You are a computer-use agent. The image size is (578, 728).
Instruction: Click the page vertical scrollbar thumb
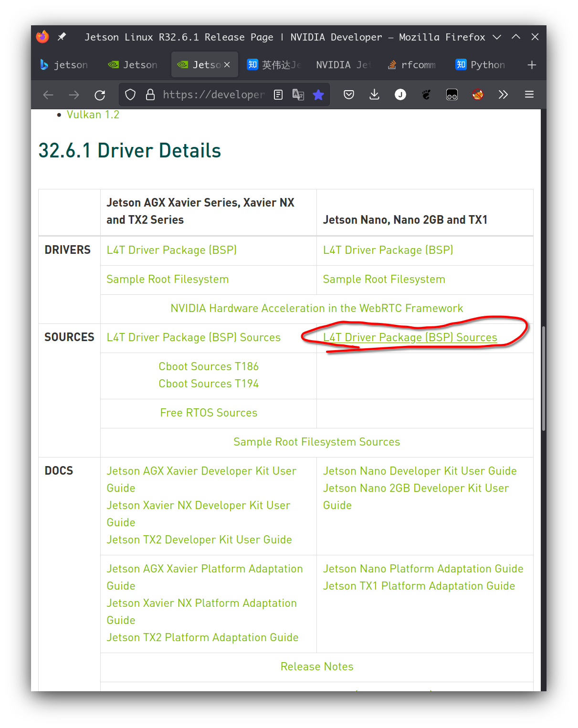click(x=544, y=379)
